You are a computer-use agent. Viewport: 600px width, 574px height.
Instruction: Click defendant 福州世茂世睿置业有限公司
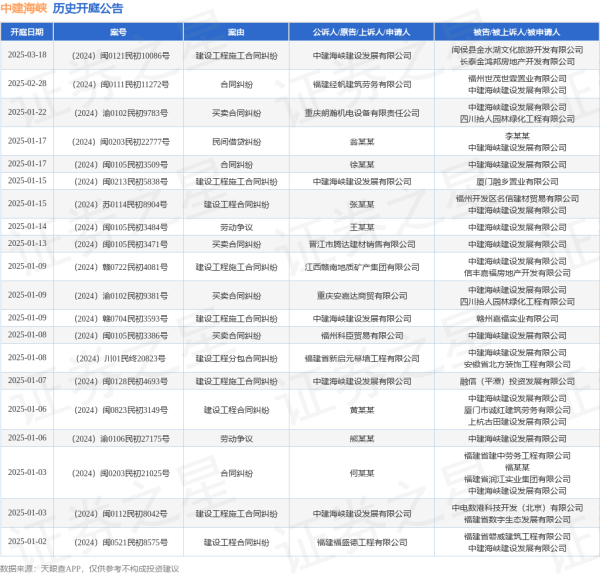(517, 78)
